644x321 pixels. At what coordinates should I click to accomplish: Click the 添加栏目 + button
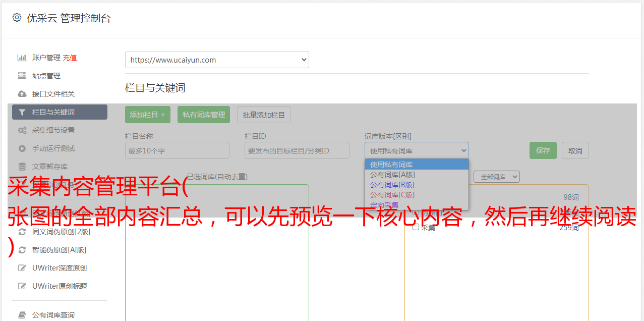148,115
